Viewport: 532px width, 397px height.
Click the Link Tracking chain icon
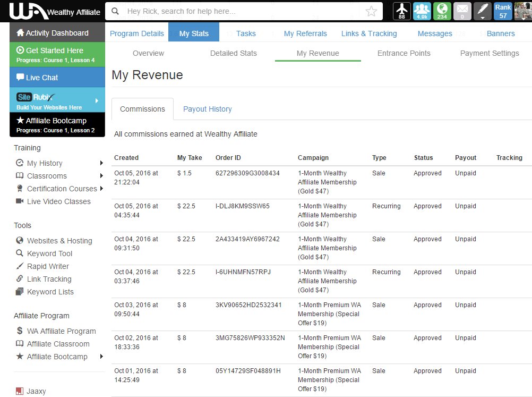[20, 279]
